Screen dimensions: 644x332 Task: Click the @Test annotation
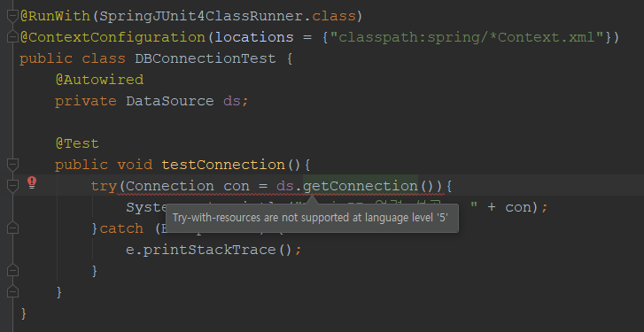[x=77, y=143]
